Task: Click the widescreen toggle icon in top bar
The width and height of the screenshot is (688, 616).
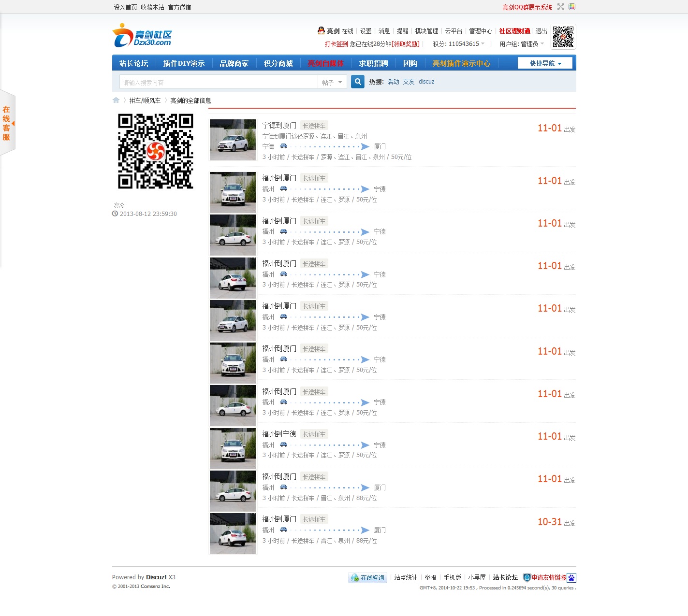Action: click(x=561, y=7)
